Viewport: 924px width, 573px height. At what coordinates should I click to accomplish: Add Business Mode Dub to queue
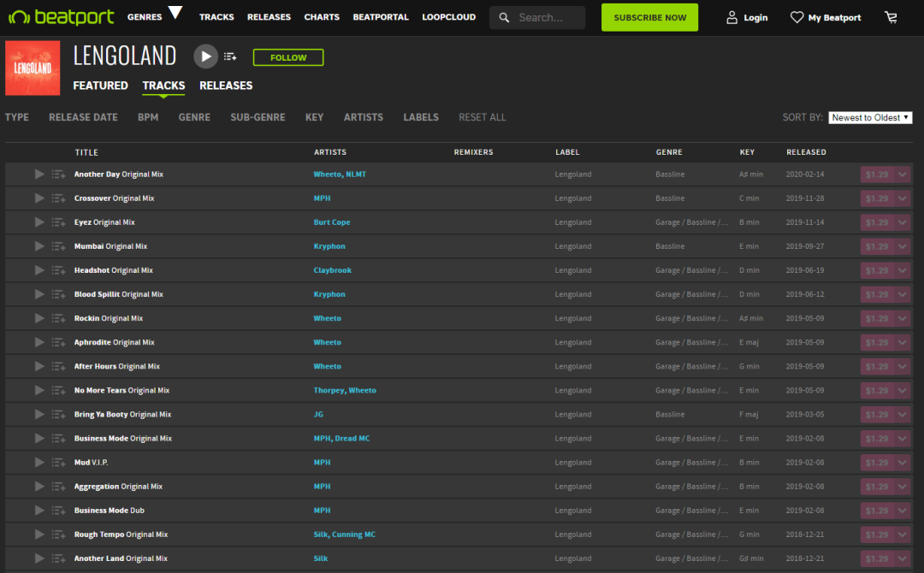[58, 511]
